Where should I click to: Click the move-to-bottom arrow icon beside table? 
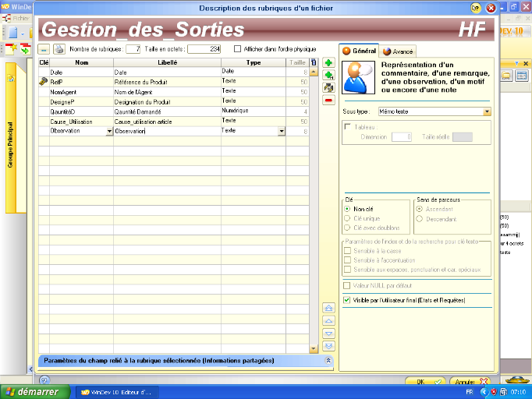click(x=328, y=345)
